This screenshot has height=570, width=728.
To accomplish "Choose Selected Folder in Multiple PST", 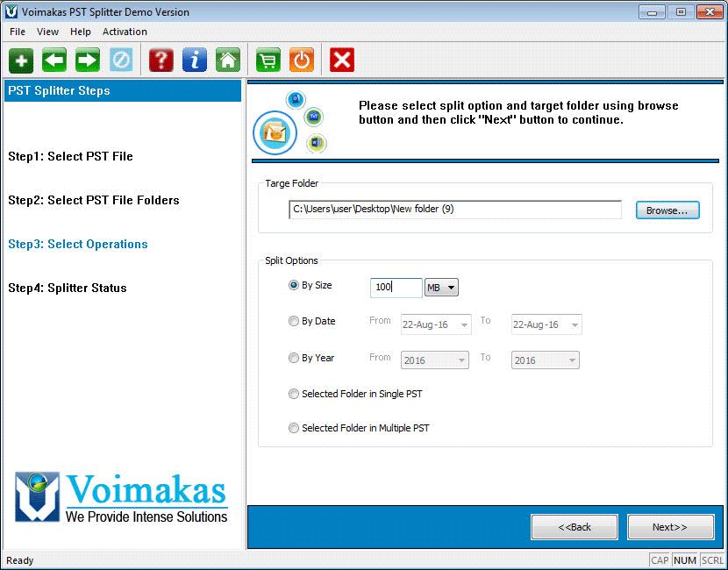I will coord(294,428).
